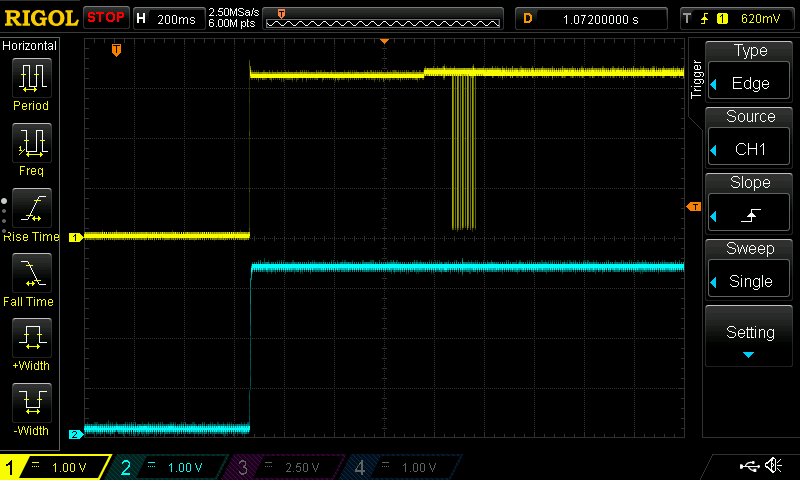Image resolution: width=800 pixels, height=480 pixels.
Task: Click the trigger level 620mV readout
Action: (760, 19)
